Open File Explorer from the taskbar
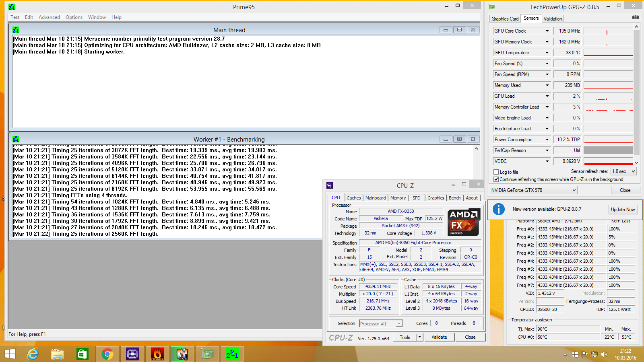 point(58,354)
